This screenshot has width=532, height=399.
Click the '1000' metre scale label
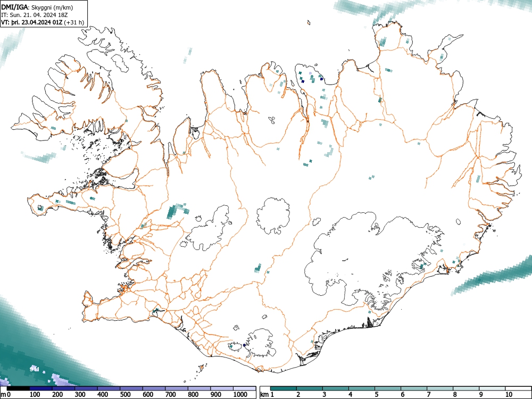click(x=240, y=395)
